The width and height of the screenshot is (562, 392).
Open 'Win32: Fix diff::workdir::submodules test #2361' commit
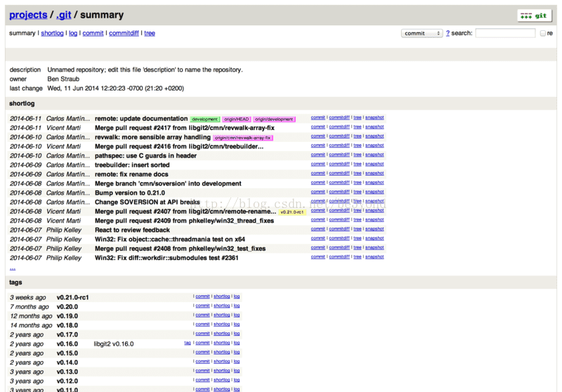(166, 258)
